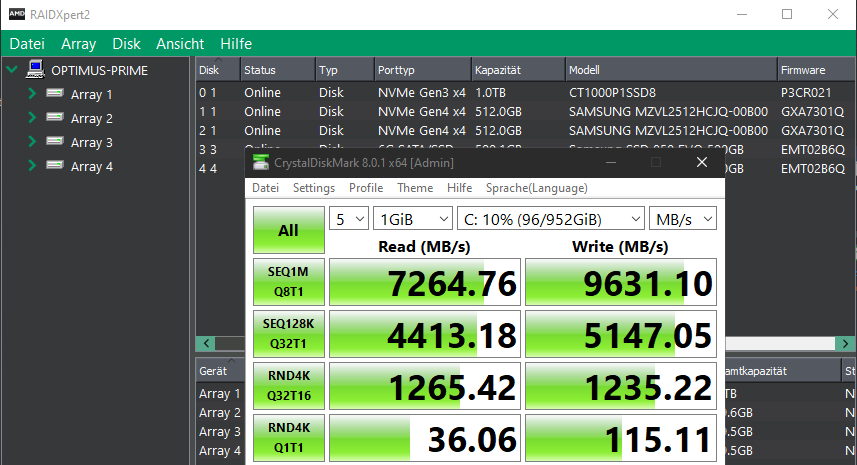
Task: Start the SEQ128K Q32T1 test
Action: (289, 333)
